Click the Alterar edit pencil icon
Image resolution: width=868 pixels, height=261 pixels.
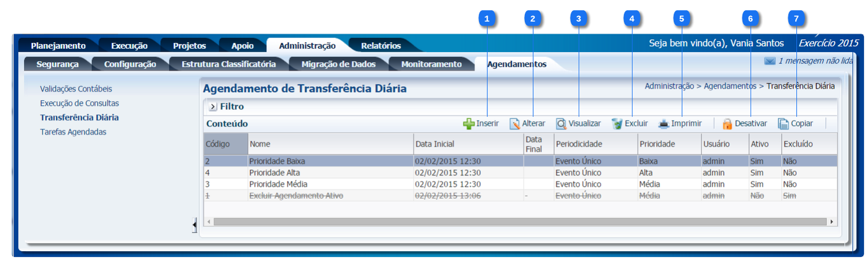(514, 124)
